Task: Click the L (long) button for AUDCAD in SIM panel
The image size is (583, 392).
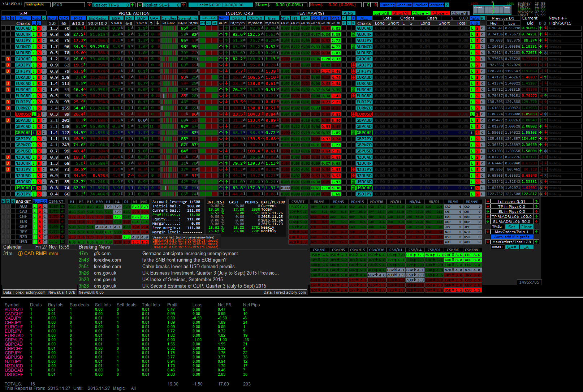Action: coord(34,28)
